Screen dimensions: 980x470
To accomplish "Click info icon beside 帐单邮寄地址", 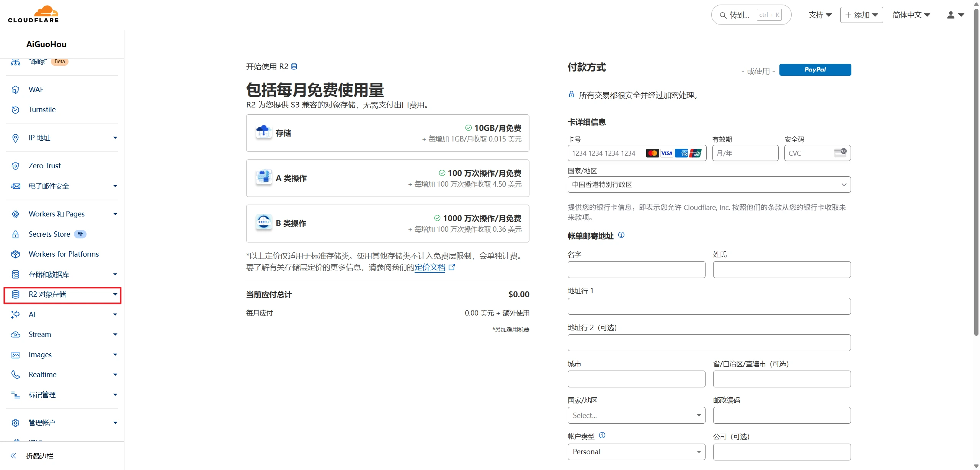I will pyautogui.click(x=621, y=235).
